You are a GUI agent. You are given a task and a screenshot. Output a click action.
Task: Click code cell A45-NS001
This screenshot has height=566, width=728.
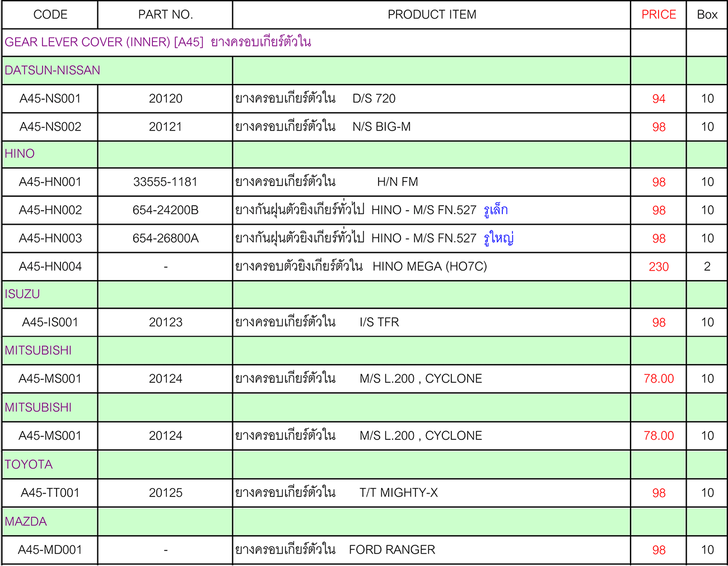(x=50, y=99)
